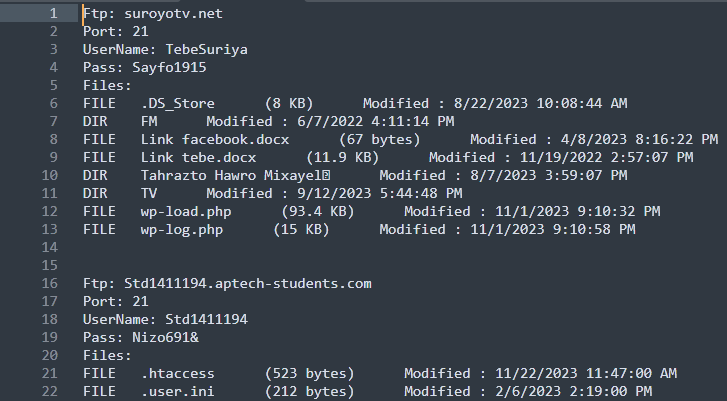The height and width of the screenshot is (401, 727).
Task: Click line number 1 in the gutter
Action: tap(54, 13)
